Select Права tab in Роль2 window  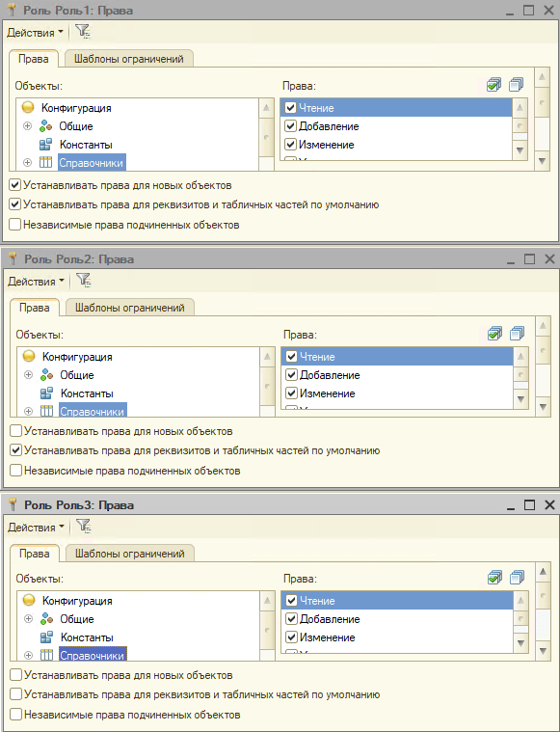pyautogui.click(x=35, y=308)
